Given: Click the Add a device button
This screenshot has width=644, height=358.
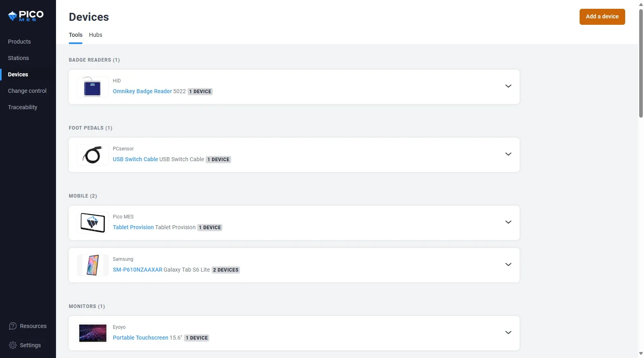Looking at the screenshot, I should (602, 17).
